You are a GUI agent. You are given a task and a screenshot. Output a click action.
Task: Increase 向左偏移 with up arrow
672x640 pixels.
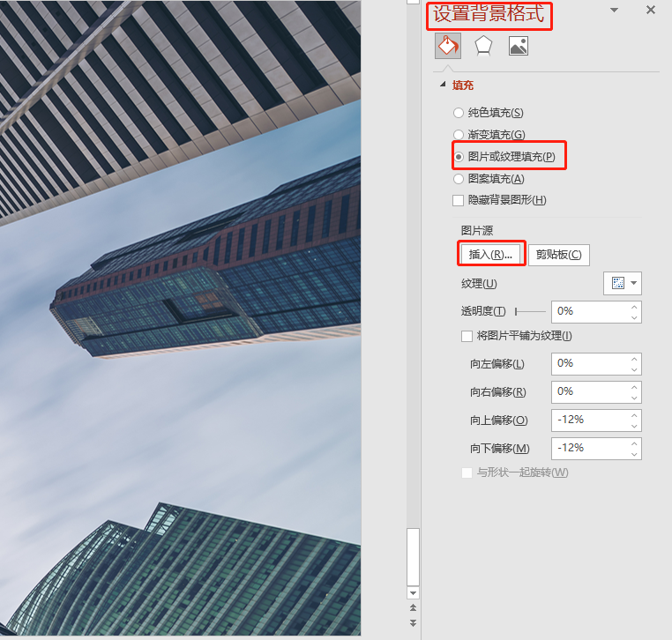[634, 359]
